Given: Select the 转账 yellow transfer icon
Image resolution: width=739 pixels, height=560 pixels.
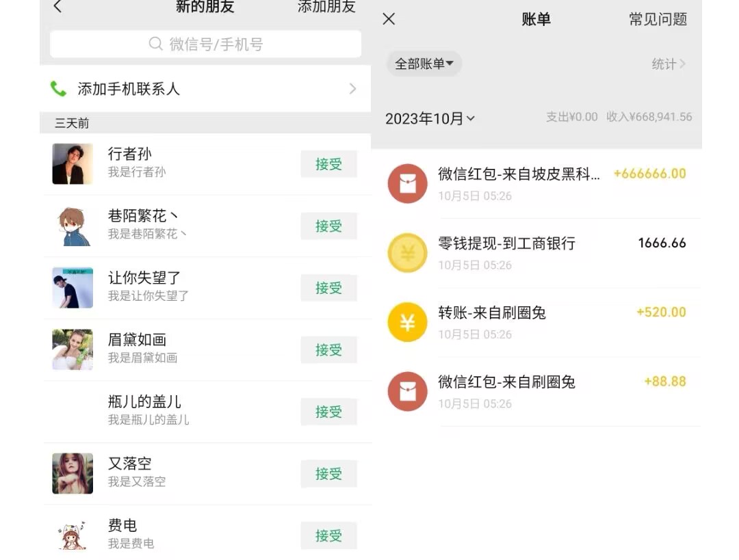Looking at the screenshot, I should click(x=407, y=322).
